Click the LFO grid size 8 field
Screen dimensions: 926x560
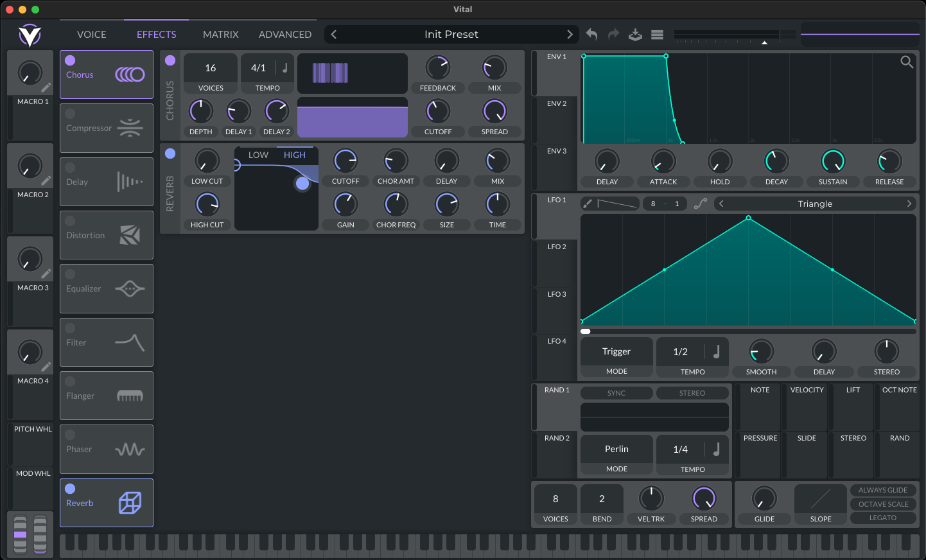[653, 204]
